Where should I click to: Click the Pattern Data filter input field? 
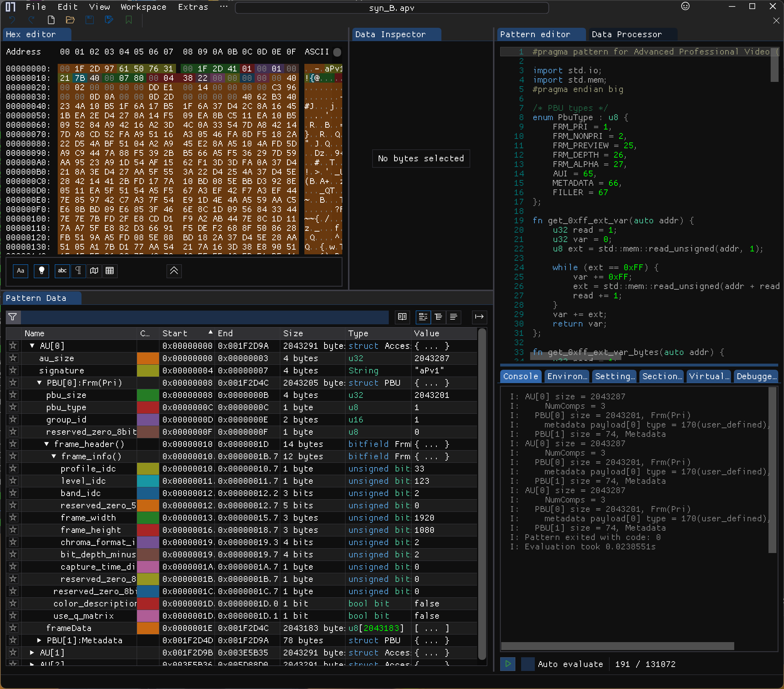(x=205, y=317)
